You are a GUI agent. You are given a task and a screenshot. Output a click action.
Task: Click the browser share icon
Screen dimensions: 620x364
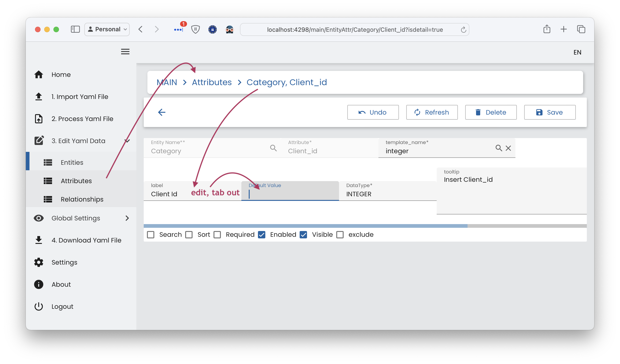click(x=547, y=29)
